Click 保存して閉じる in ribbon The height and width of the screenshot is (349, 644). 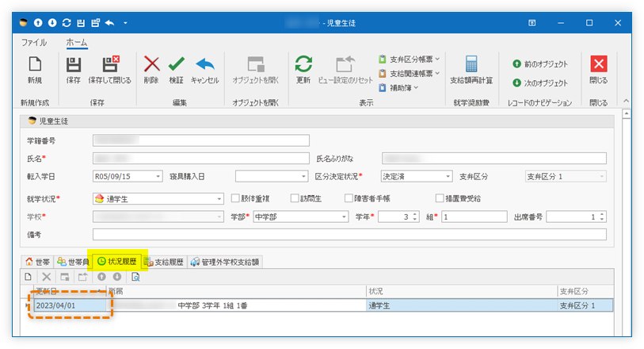point(109,70)
